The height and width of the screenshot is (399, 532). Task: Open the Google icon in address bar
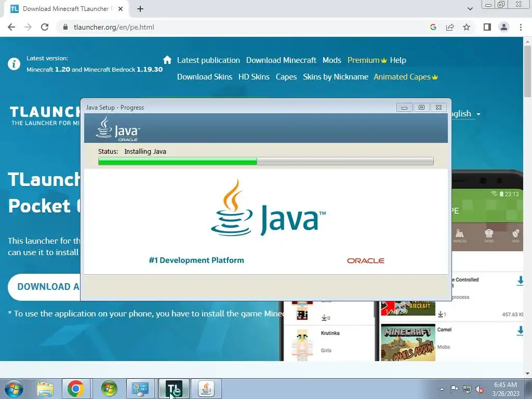pos(433,27)
